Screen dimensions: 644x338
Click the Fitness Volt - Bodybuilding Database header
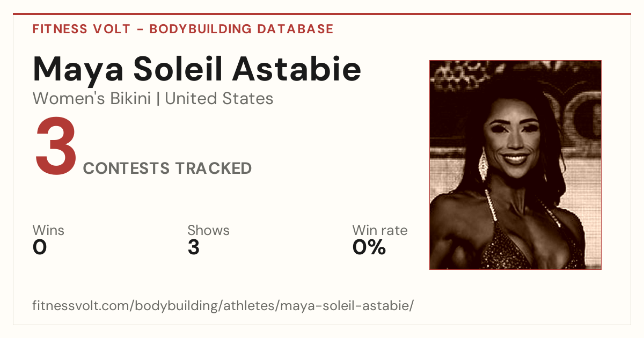tap(183, 29)
